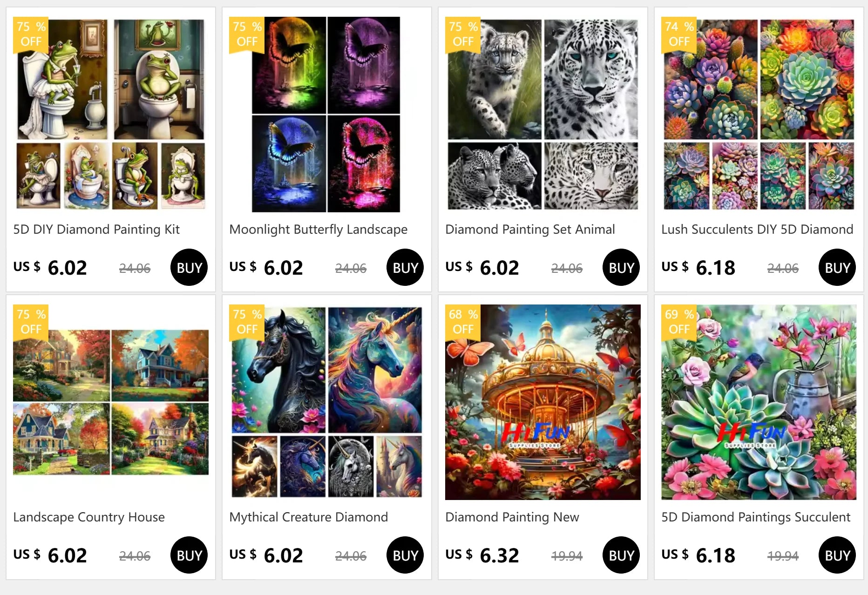Open the succulent with bird painting image
868x595 pixels.
click(759, 402)
